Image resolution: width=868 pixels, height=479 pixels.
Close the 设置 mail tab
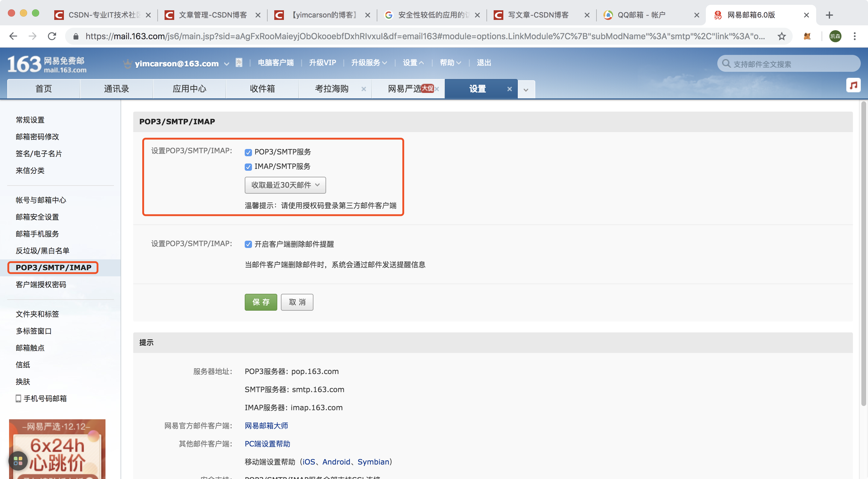point(509,89)
